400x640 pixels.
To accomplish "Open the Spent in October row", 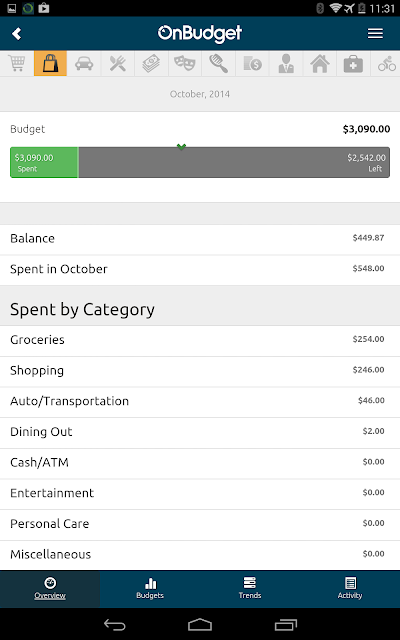I will 200,270.
